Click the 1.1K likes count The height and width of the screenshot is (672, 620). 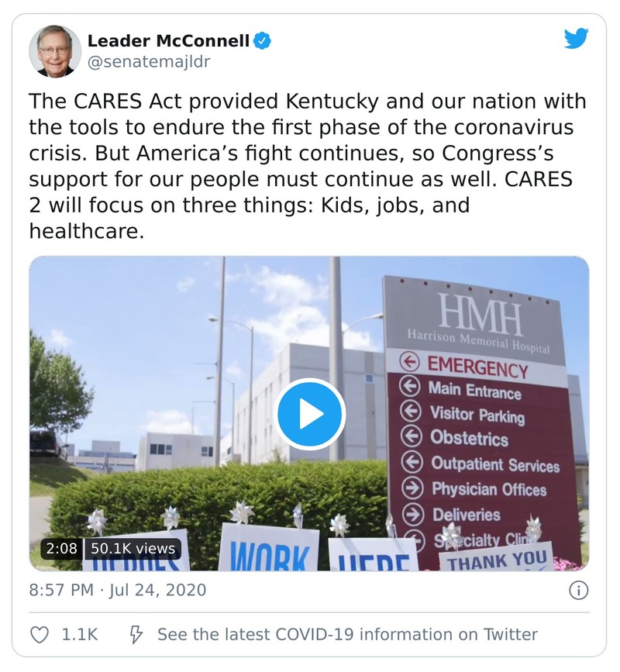point(80,634)
